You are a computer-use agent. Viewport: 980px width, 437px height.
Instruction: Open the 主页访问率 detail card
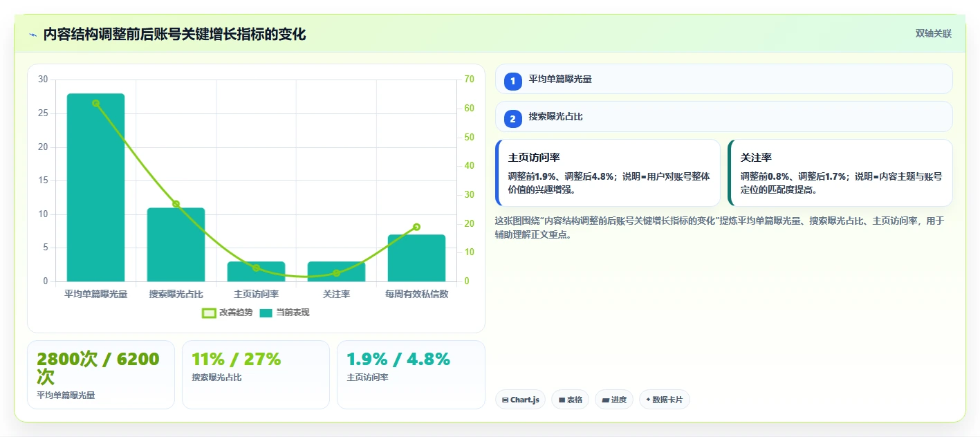pyautogui.click(x=608, y=173)
